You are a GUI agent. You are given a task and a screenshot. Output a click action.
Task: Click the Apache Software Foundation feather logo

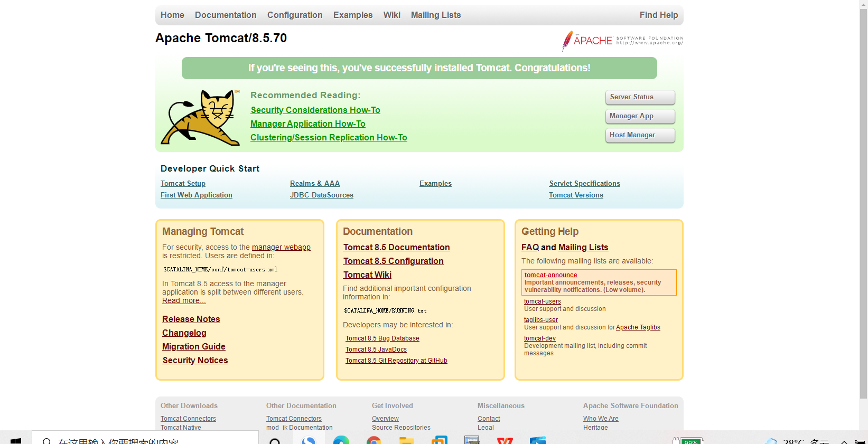click(622, 41)
